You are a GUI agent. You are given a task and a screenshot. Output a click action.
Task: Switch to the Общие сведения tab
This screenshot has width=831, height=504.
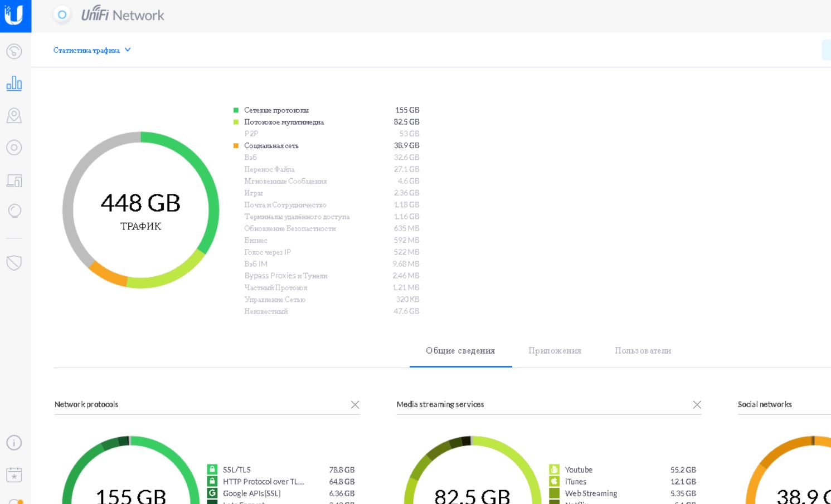(460, 351)
